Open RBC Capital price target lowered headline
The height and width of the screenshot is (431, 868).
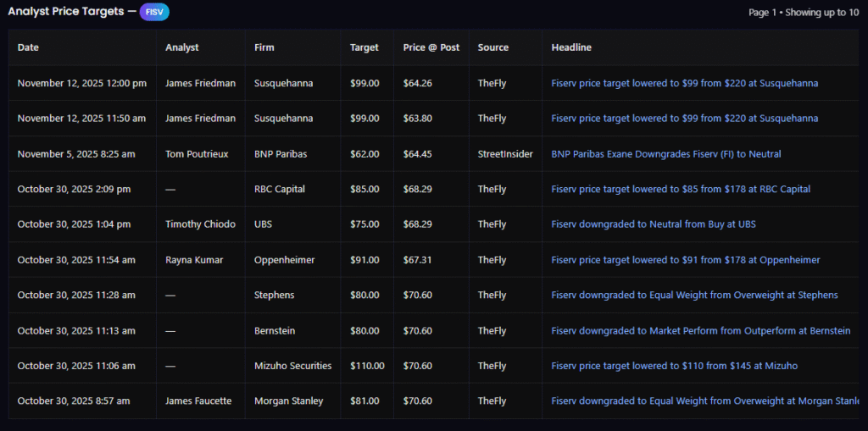681,189
